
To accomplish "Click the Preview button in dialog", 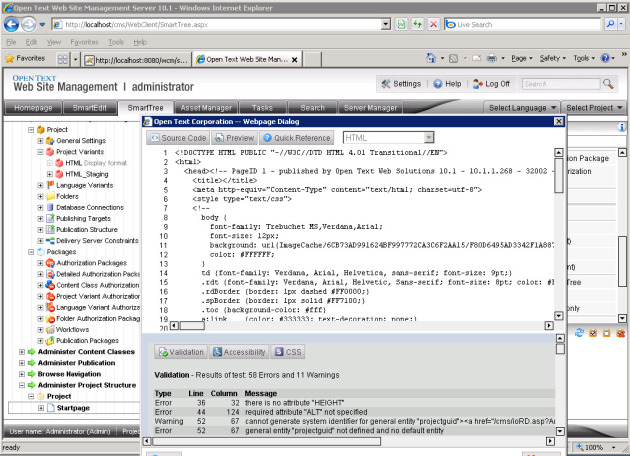I will [x=235, y=138].
